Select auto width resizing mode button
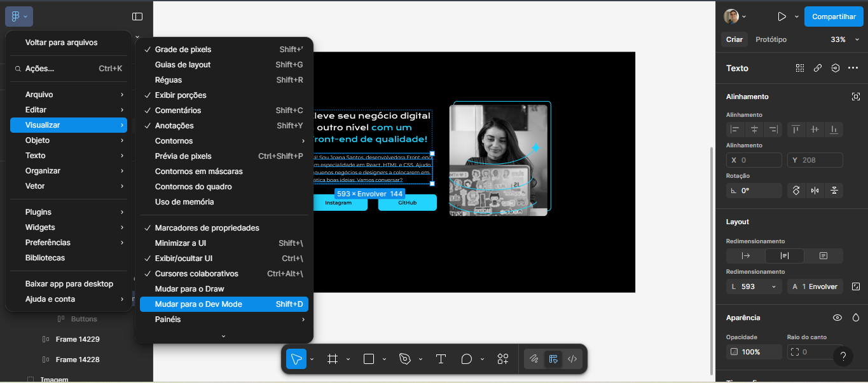868x383 pixels. click(x=746, y=256)
